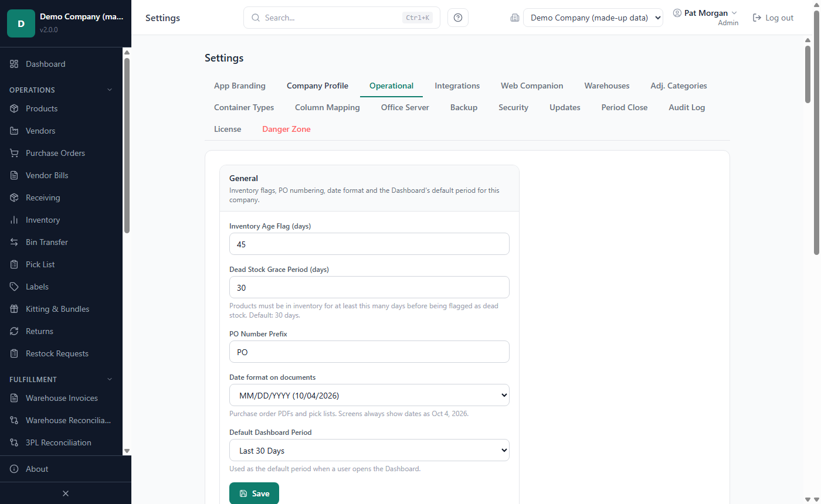Go to the Warehouses tab
821x504 pixels.
[607, 86]
